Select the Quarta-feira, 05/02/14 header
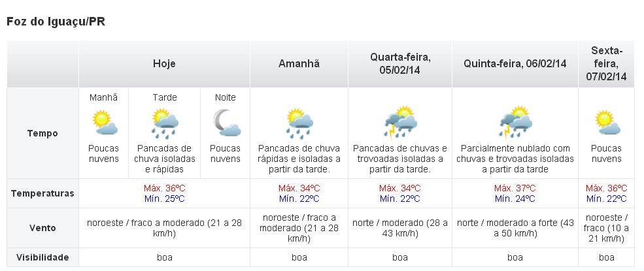The image size is (644, 271). (400, 64)
